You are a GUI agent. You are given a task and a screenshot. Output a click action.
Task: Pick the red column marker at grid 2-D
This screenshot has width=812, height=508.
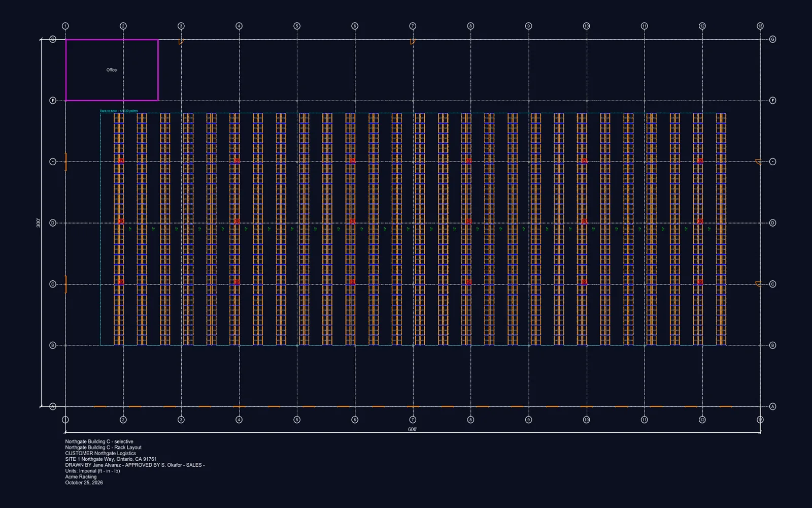[121, 221]
